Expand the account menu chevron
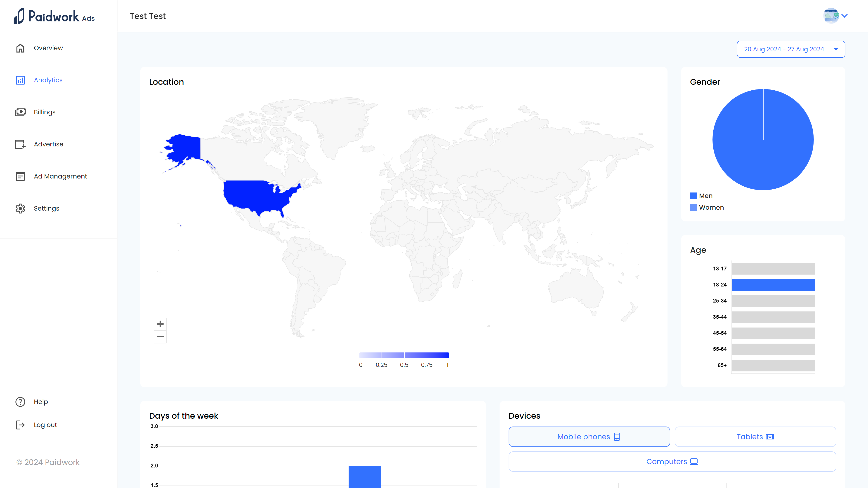The width and height of the screenshot is (868, 488). pos(844,16)
